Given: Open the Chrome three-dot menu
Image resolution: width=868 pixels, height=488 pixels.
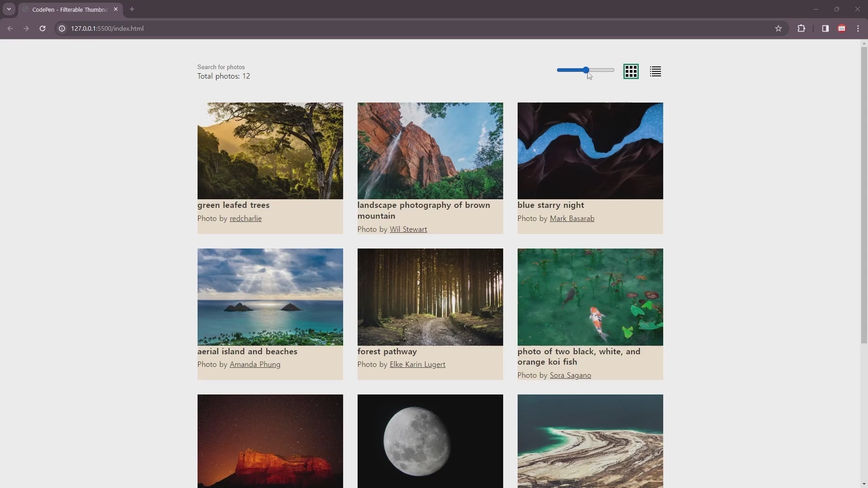Looking at the screenshot, I should pyautogui.click(x=858, y=28).
